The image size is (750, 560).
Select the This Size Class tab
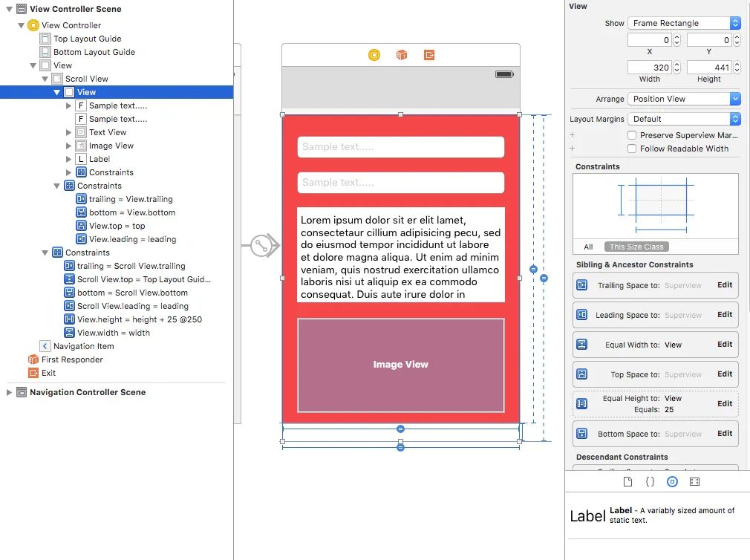636,247
